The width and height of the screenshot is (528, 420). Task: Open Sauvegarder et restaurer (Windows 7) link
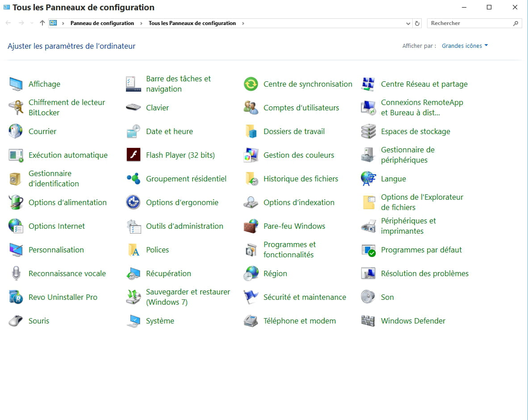tap(188, 297)
